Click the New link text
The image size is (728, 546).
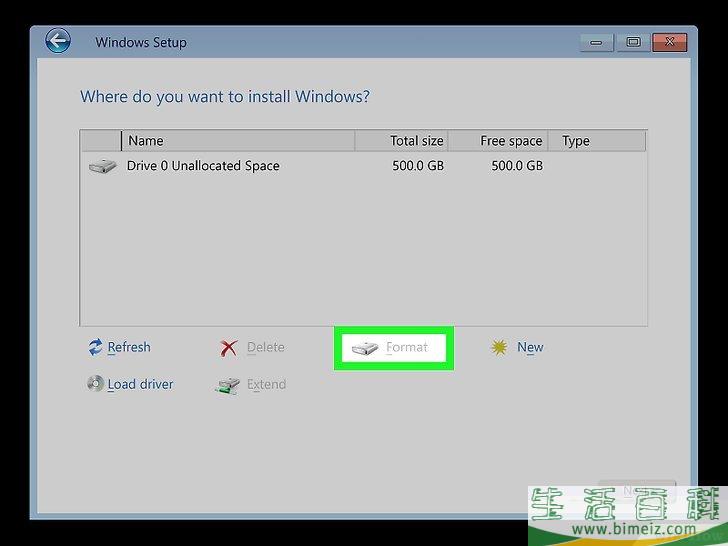530,347
